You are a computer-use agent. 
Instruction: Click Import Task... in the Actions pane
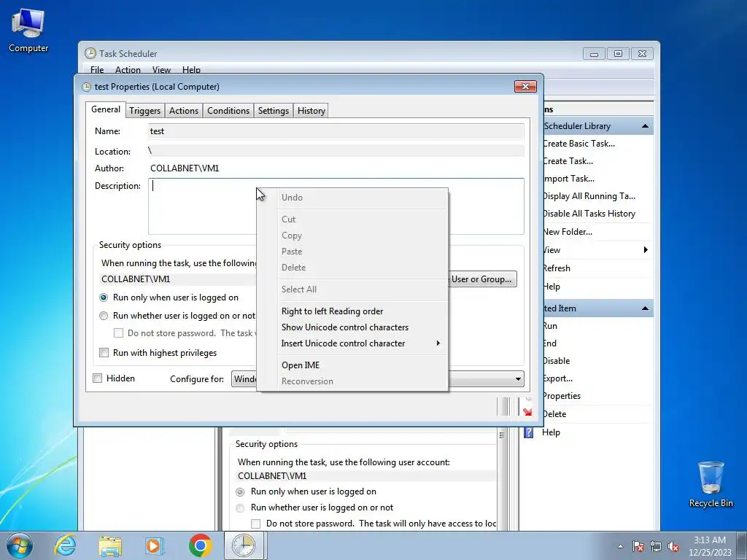(569, 179)
